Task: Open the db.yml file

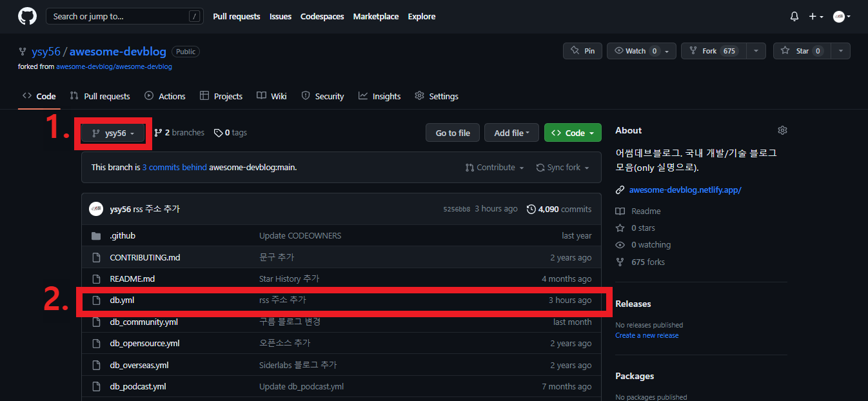Action: tap(122, 300)
